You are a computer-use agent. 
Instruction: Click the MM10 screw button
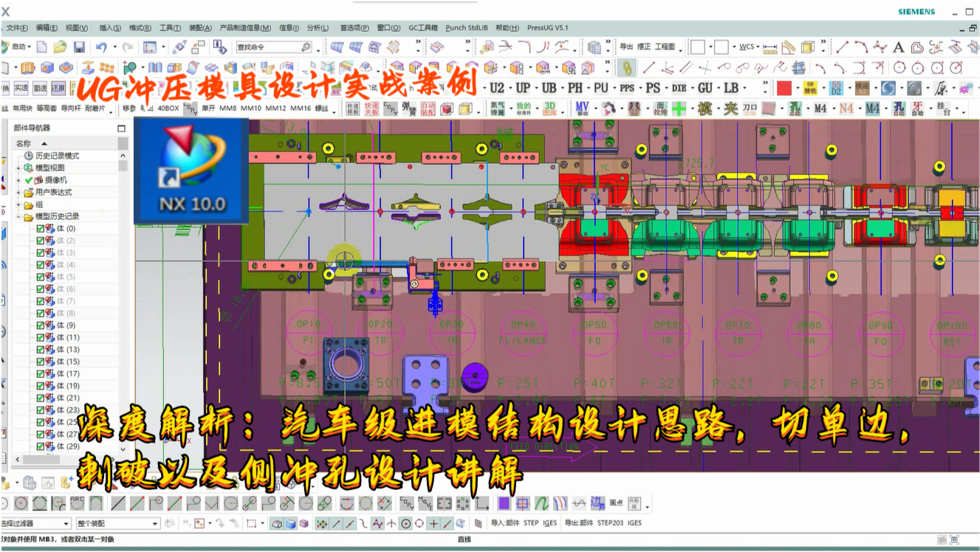pyautogui.click(x=251, y=108)
